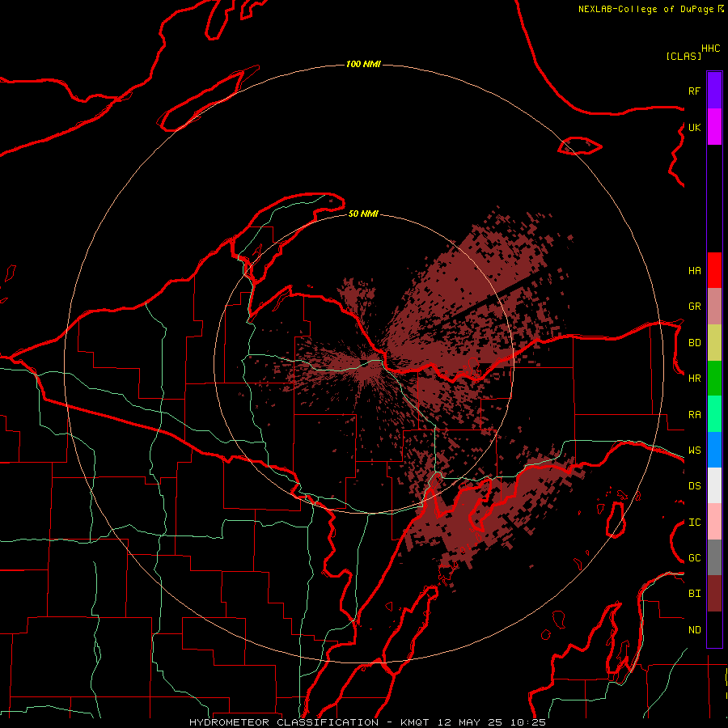This screenshot has width=728, height=728.
Task: Click the "[CLAS]" units label
Action: [684, 56]
